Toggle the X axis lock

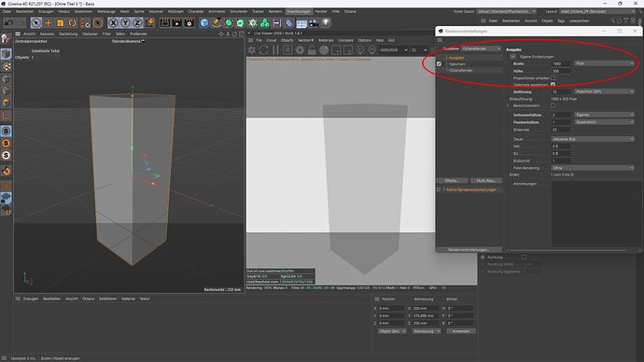[113, 23]
